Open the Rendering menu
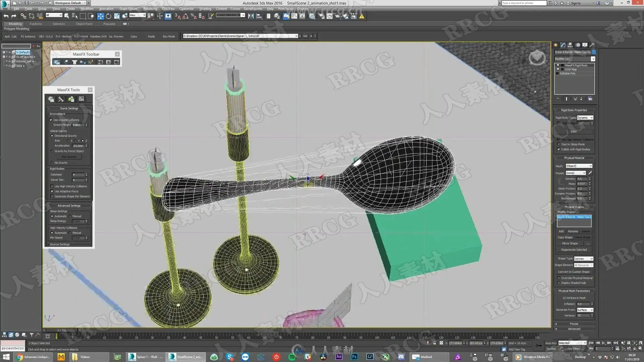 [150, 9]
